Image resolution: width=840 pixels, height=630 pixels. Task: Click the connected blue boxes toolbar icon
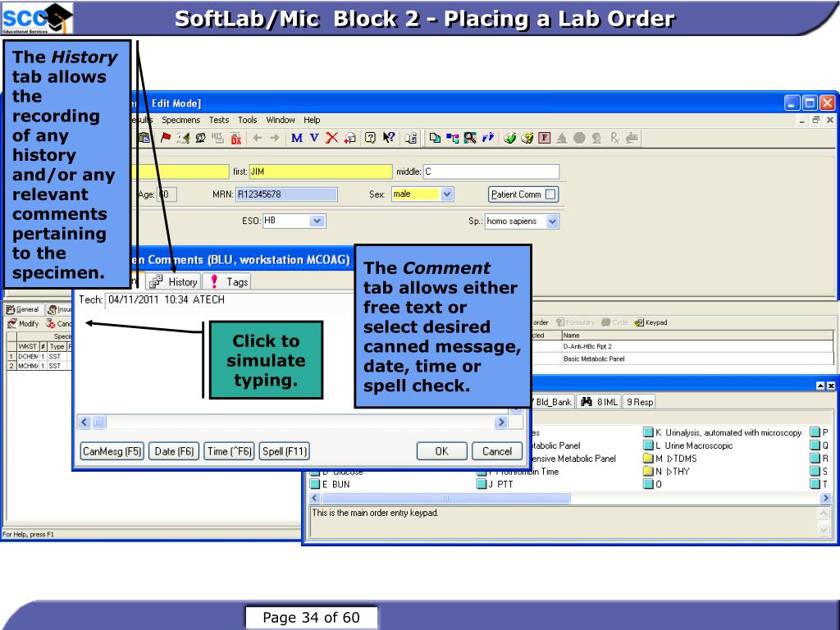[453, 138]
